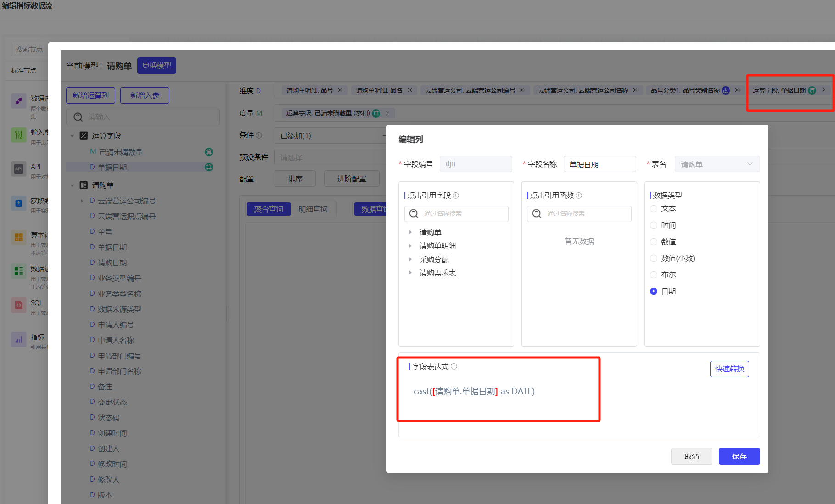This screenshot has width=835, height=504.
Task: Click search icon in 引用函数 search box
Action: 537,213
